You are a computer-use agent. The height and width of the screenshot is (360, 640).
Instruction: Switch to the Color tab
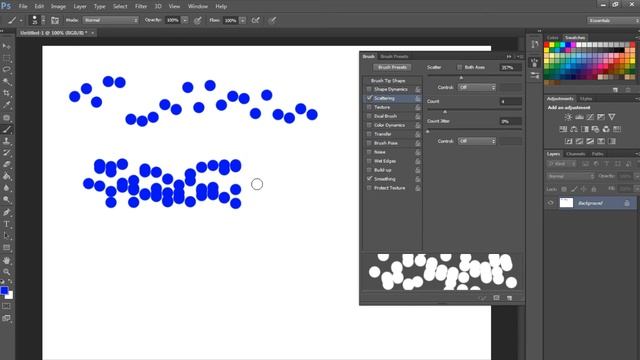(x=553, y=38)
